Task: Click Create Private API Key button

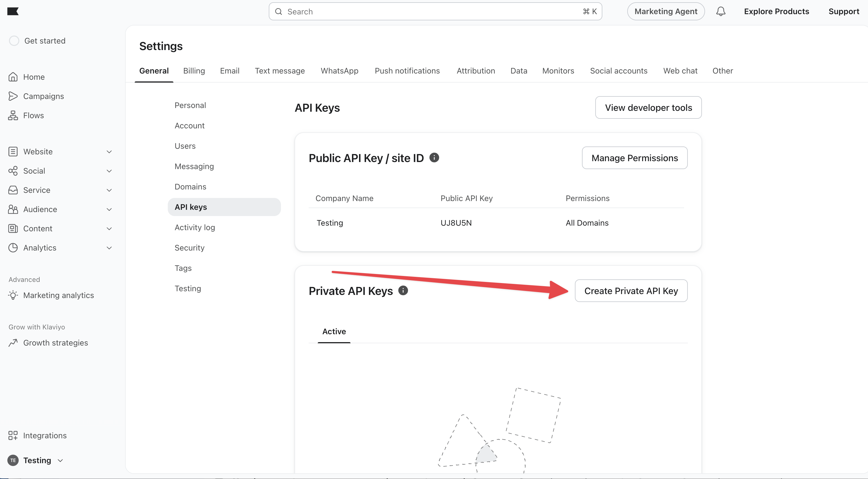Action: pyautogui.click(x=631, y=290)
